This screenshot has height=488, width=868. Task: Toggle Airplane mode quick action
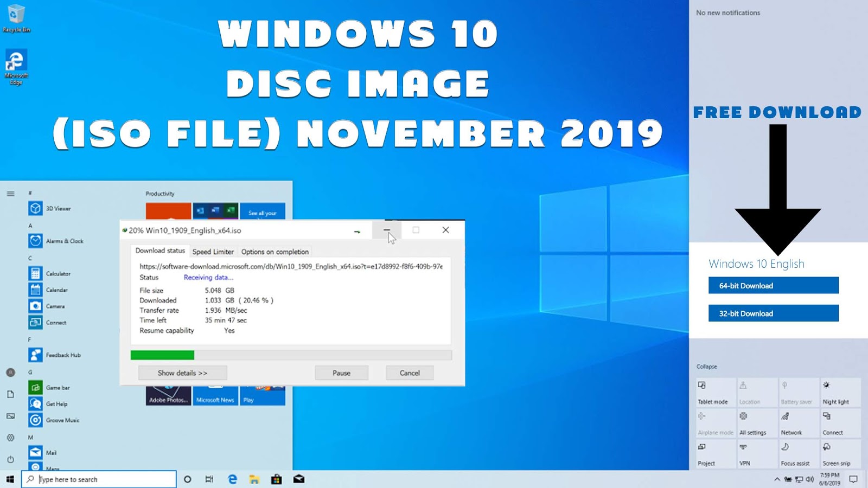716,423
